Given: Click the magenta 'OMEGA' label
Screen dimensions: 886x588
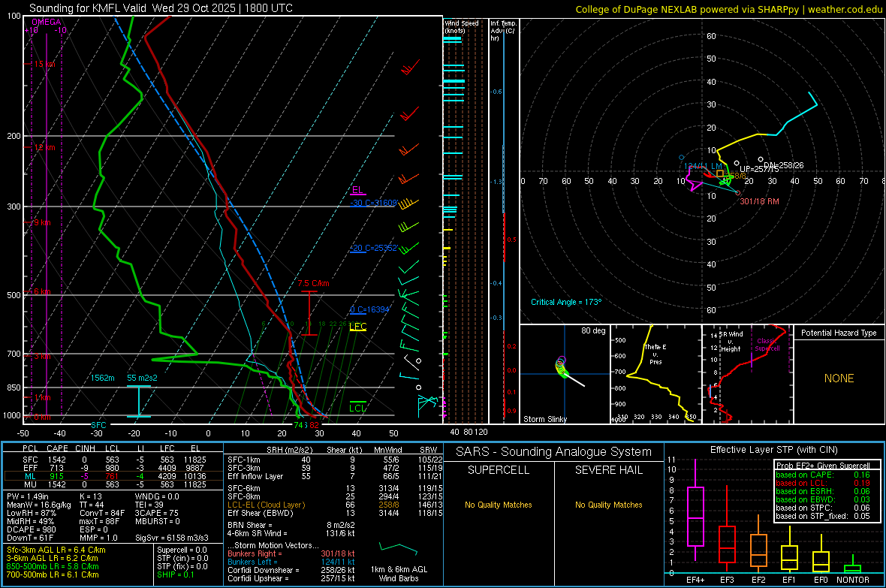Looking at the screenshot, I should tap(47, 22).
